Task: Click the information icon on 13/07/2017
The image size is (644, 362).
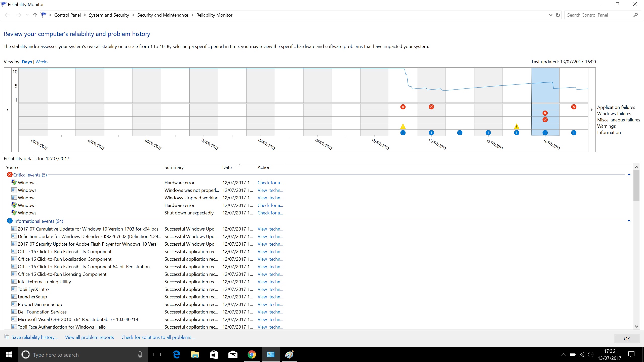Action: (574, 133)
